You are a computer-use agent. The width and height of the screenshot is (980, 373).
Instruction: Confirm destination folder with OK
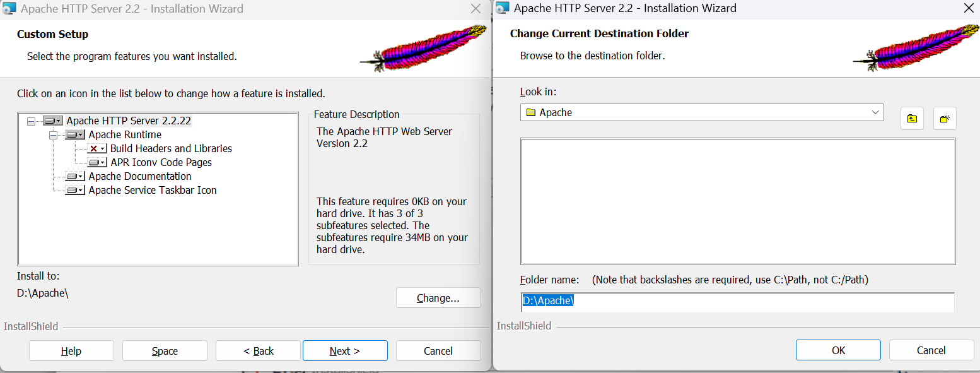[838, 350]
